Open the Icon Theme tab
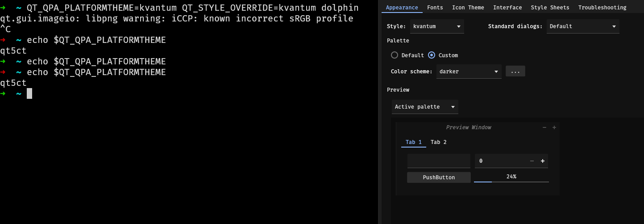Viewport: 644px width, 224px height. tap(468, 8)
